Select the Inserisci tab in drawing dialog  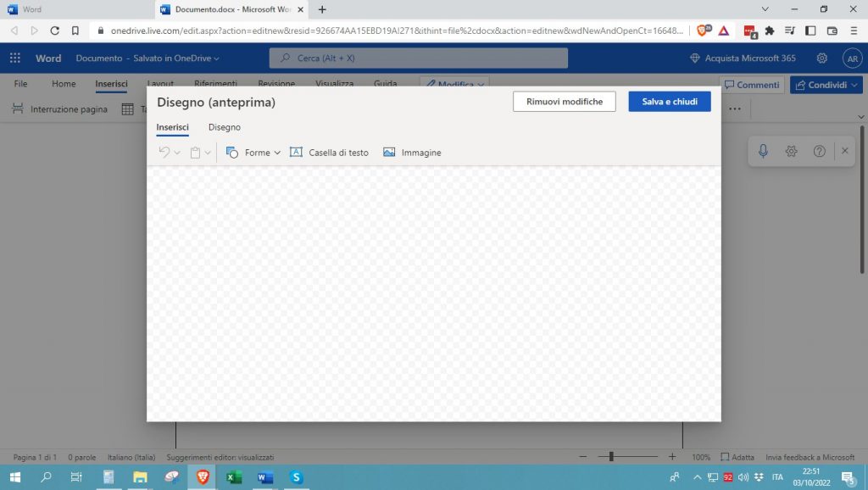point(172,127)
